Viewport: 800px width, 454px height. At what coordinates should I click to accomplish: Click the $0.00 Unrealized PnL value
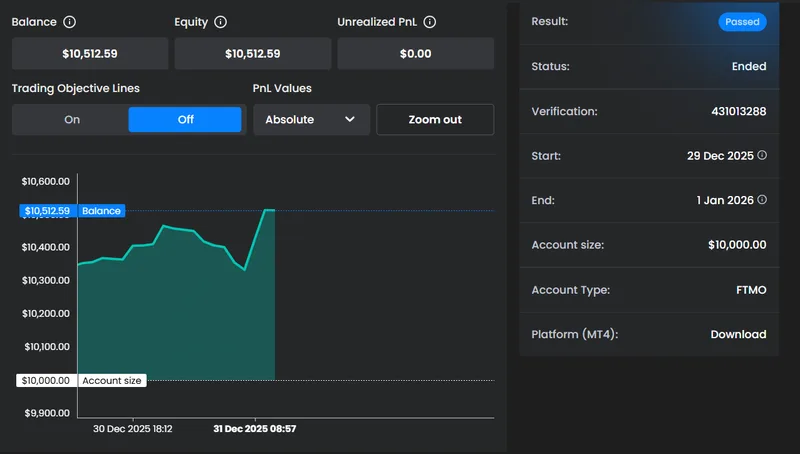click(x=415, y=54)
